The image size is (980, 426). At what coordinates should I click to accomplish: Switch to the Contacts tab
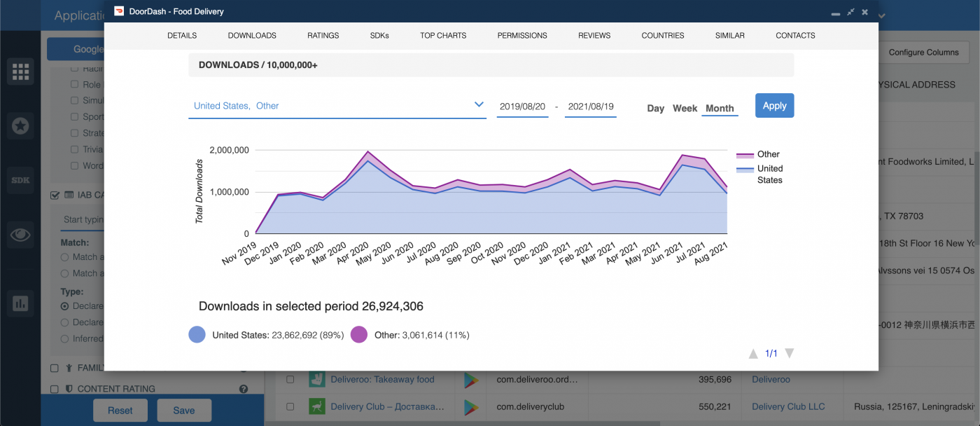795,35
